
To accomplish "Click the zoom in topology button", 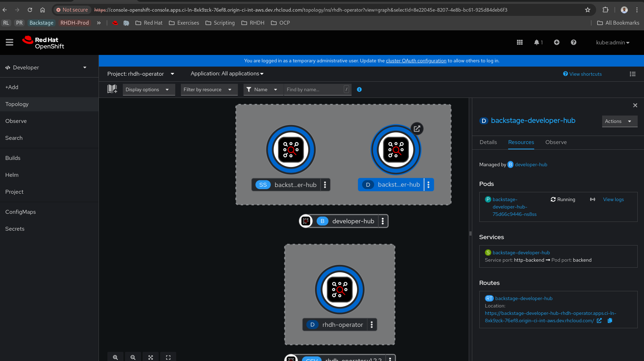I will pyautogui.click(x=115, y=357).
